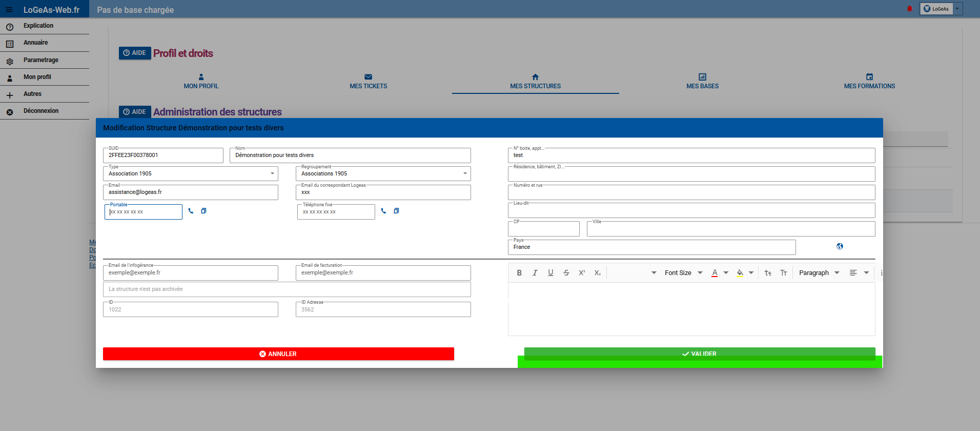The image size is (980, 431).
Task: Toggle italic formatting in editor
Action: 535,273
